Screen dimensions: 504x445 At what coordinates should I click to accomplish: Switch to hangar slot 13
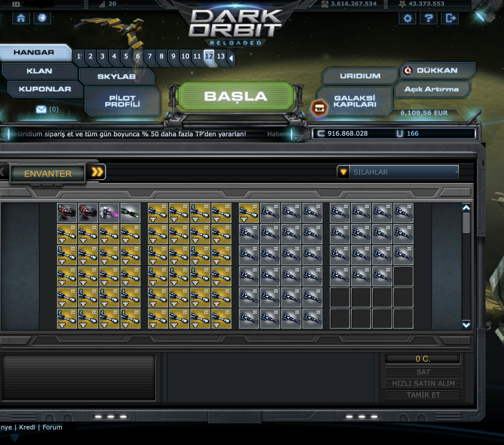point(221,56)
